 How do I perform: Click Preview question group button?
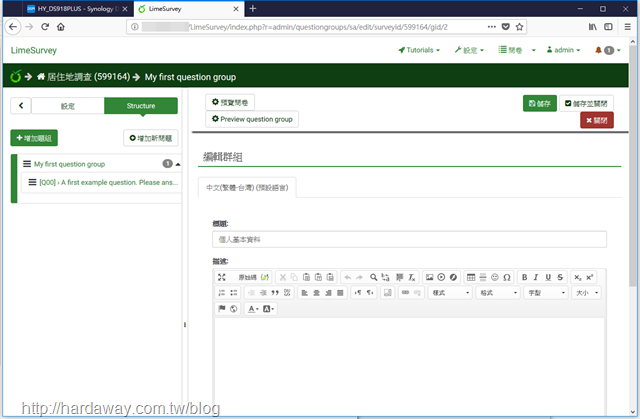(x=252, y=119)
